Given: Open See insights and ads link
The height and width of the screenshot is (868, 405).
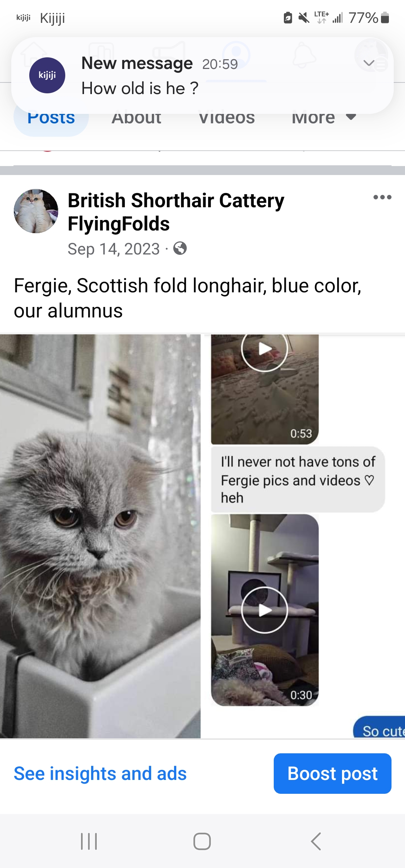Looking at the screenshot, I should [x=100, y=774].
